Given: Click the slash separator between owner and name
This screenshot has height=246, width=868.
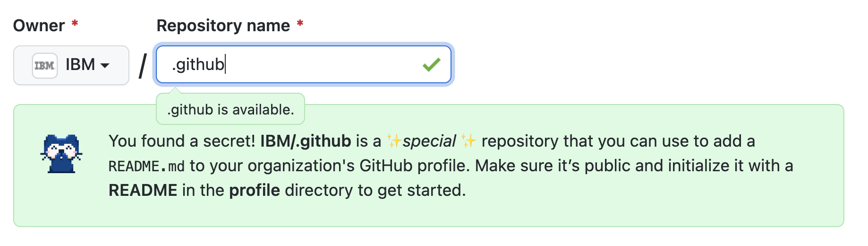Looking at the screenshot, I should pyautogui.click(x=143, y=66).
